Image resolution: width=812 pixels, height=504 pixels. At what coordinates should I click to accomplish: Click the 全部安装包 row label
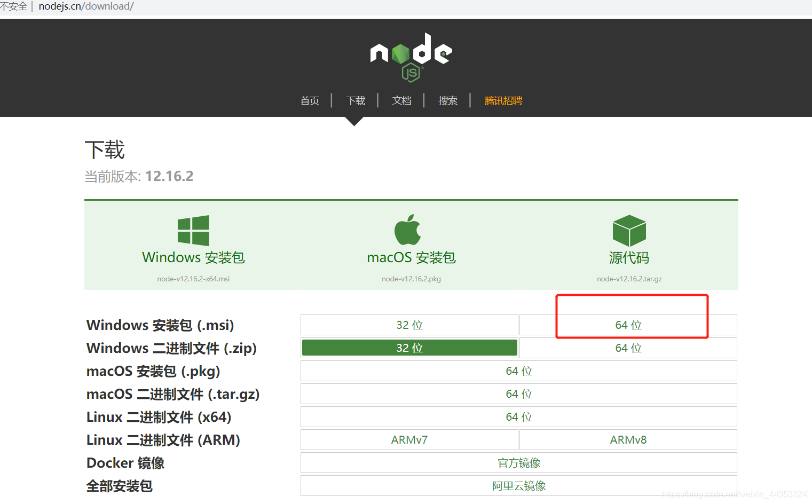[x=120, y=486]
